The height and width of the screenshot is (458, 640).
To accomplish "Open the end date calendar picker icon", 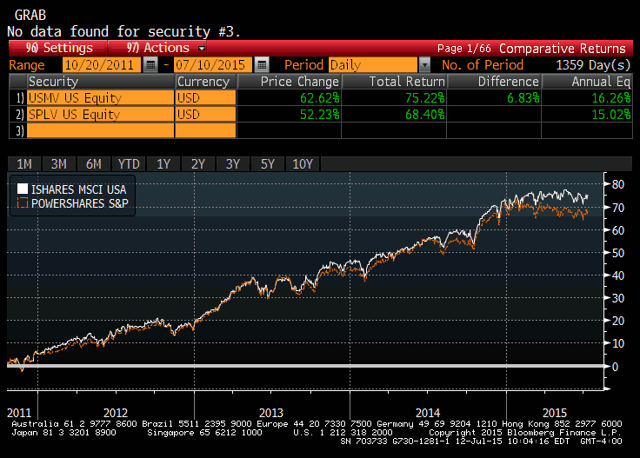I will pos(262,64).
